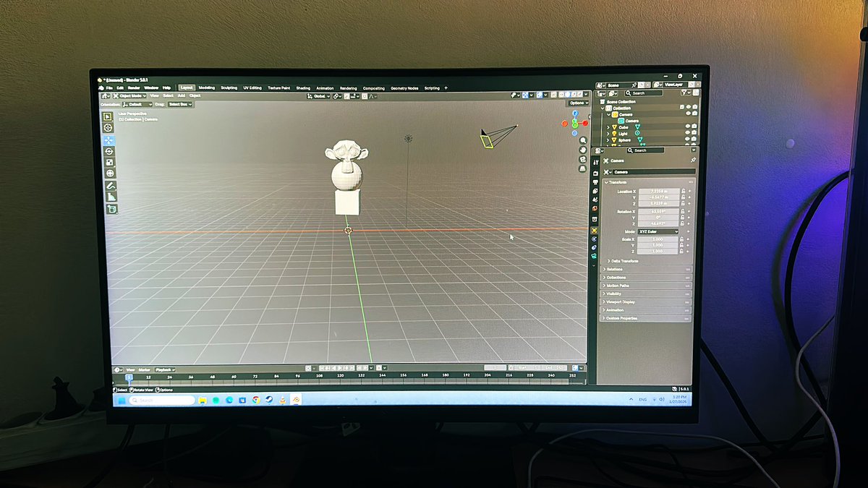Open the viewport Options dropdown
The width and height of the screenshot is (868, 488).
point(579,103)
